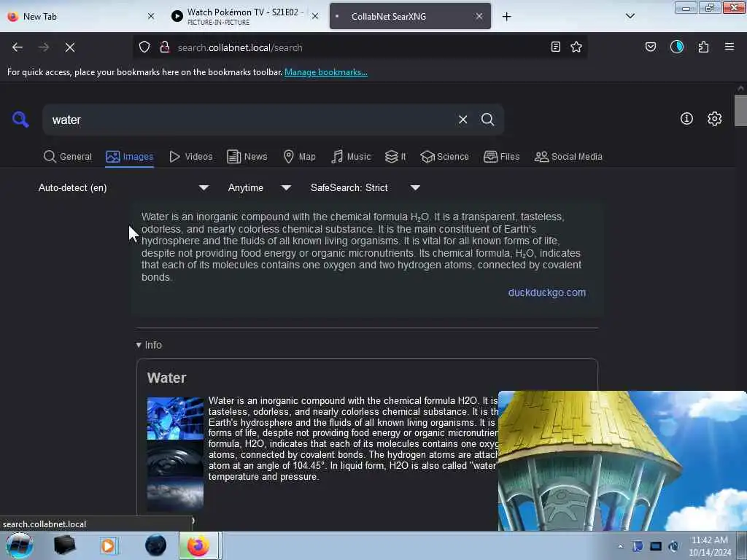Bookmark this page with star icon
Viewport: 747px width, 560px height.
pos(576,47)
